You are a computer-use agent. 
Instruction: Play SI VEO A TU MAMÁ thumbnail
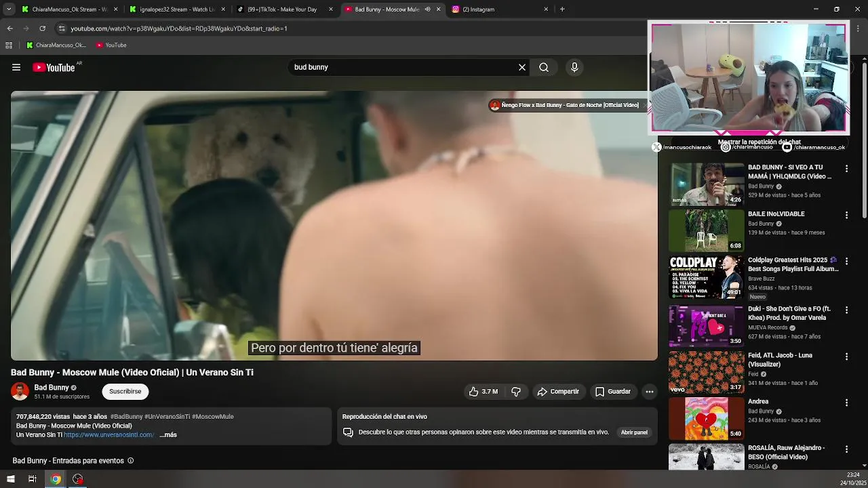click(706, 184)
